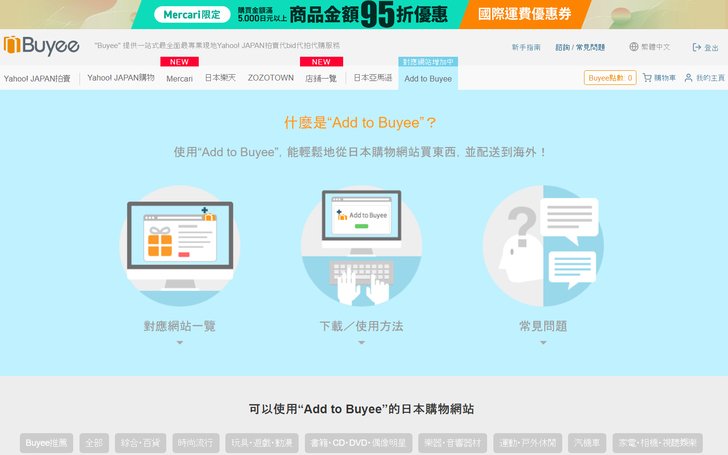Click the 諮詢 / 常見問題 link
The height and width of the screenshot is (455, 728).
pyautogui.click(x=580, y=47)
